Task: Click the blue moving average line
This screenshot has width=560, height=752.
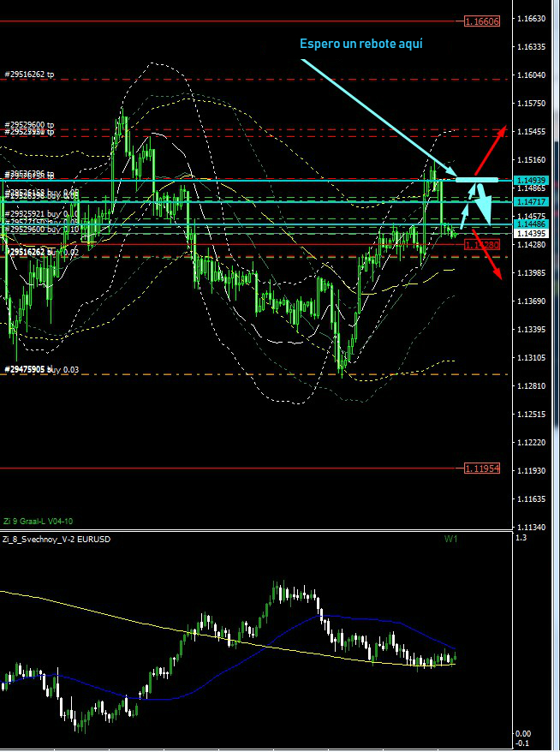Action: click(x=360, y=617)
